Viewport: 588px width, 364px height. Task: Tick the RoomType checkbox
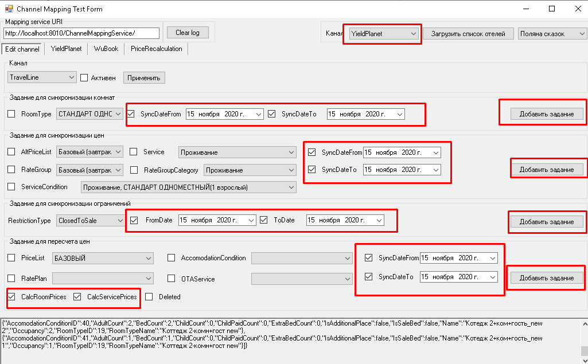[x=11, y=114]
